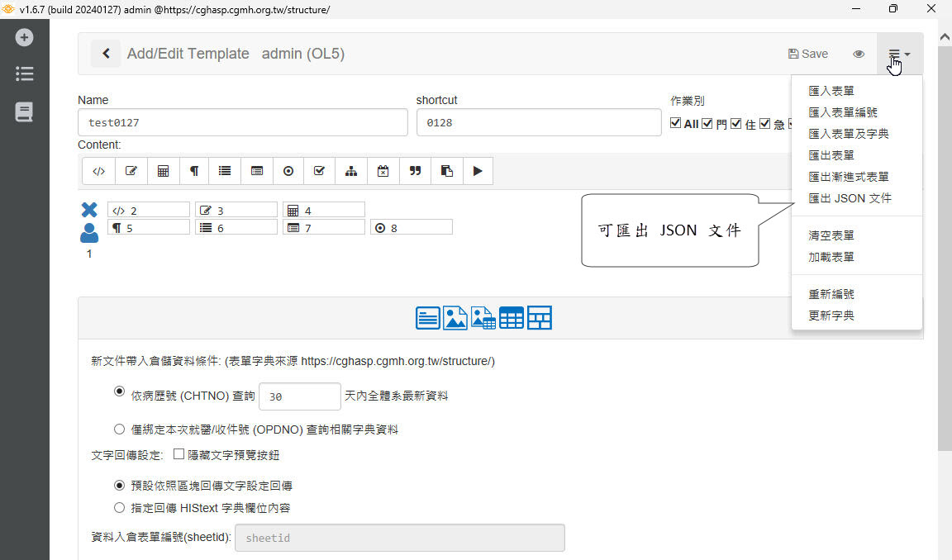Click the shortcut input field

[x=539, y=122]
